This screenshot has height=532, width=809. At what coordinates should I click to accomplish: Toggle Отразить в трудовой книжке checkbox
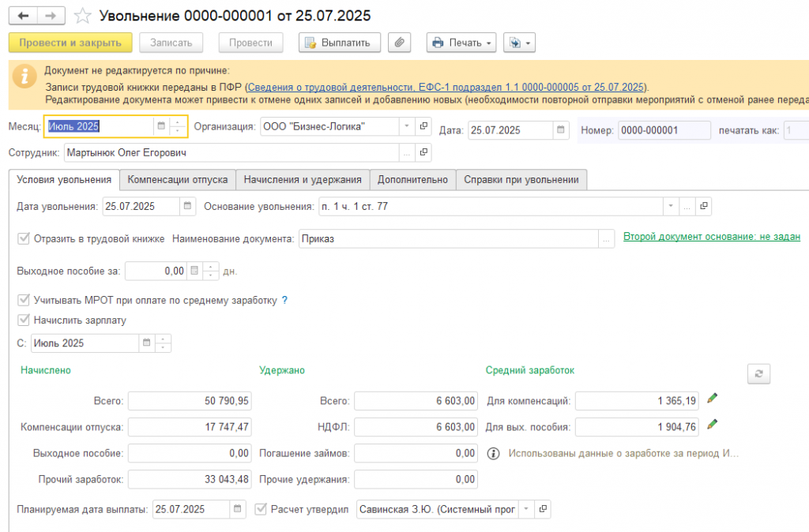coord(23,238)
